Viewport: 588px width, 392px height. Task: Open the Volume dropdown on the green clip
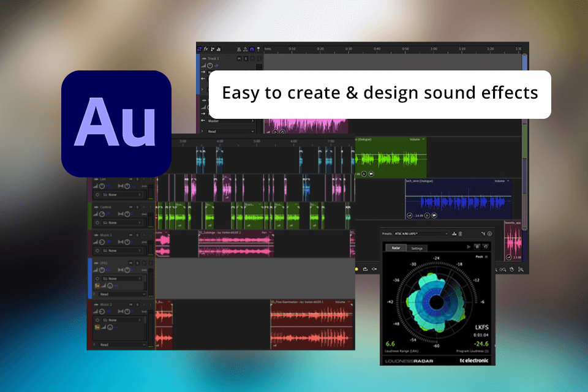(417, 140)
